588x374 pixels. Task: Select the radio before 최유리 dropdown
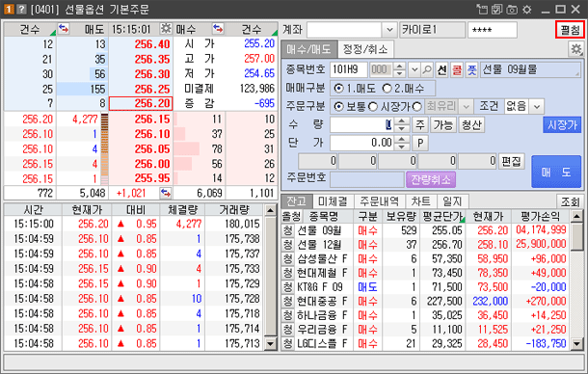417,107
